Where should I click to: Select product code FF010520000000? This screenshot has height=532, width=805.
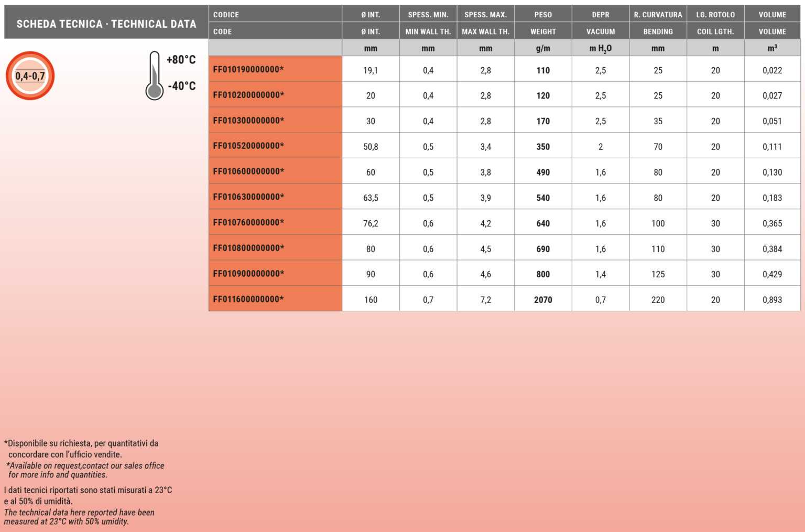pyautogui.click(x=248, y=146)
